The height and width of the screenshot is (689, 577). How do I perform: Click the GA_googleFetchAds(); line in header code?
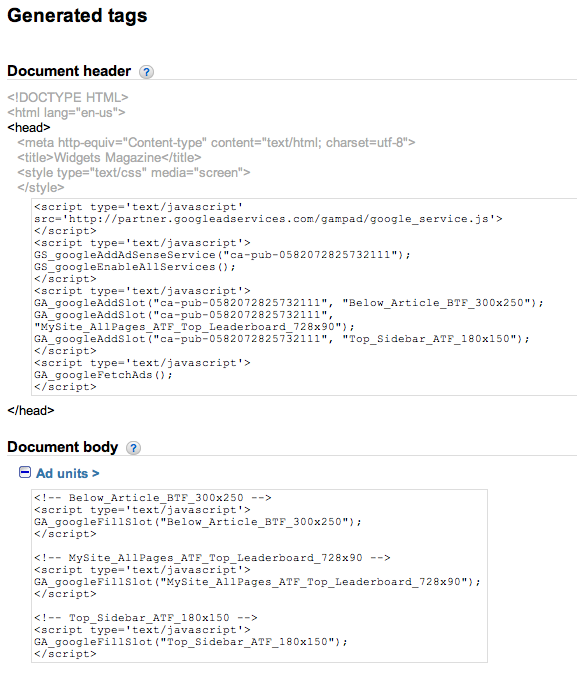(x=103, y=375)
